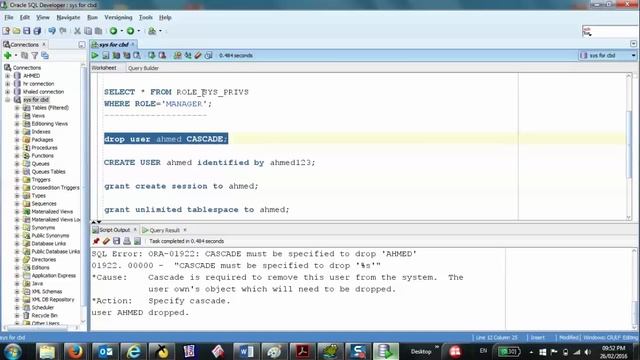
Task: Click the SQL History icon in worksheet toolbar
Action: point(209,56)
